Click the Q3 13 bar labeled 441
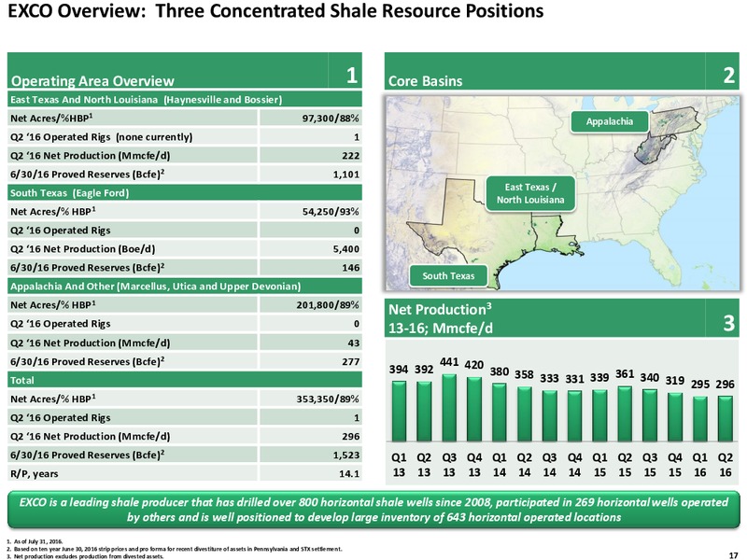The height and width of the screenshot is (560, 747). 449,408
